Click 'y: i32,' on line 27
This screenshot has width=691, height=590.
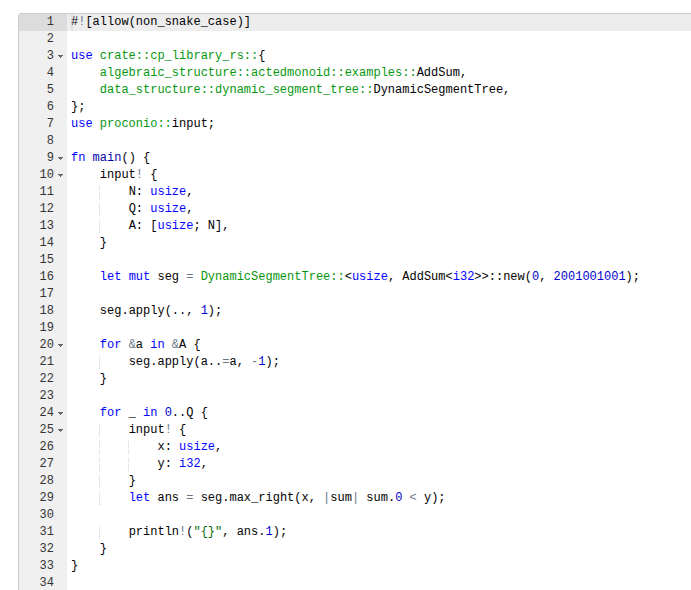182,463
